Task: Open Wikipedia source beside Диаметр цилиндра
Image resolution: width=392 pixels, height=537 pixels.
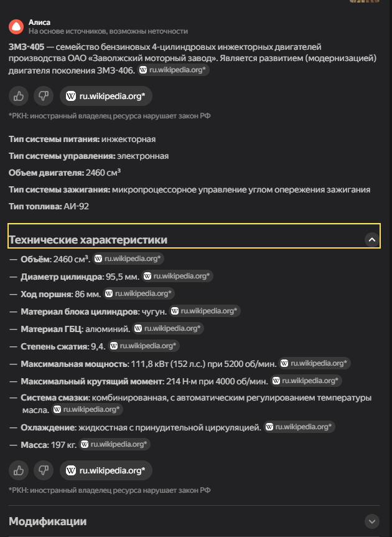Action: pos(178,275)
